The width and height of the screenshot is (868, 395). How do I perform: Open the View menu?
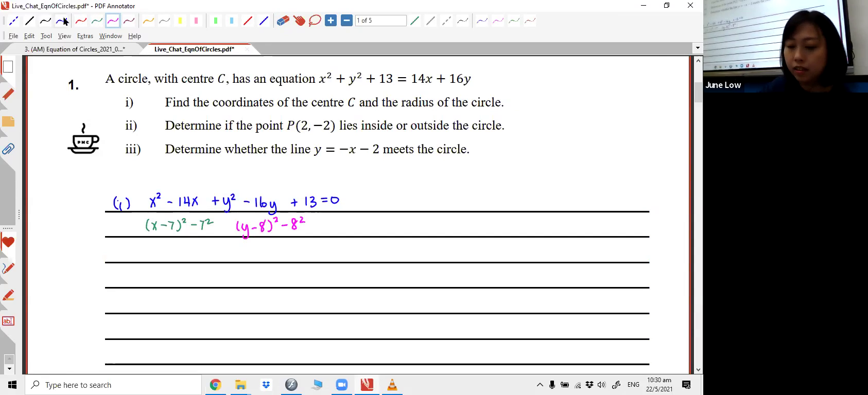coord(64,36)
